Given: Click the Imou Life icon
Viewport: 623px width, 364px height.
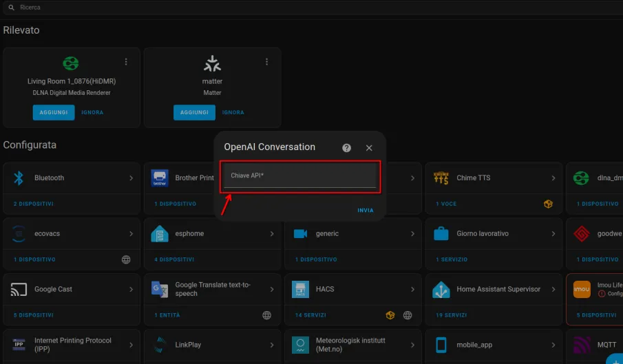Looking at the screenshot, I should 582,290.
